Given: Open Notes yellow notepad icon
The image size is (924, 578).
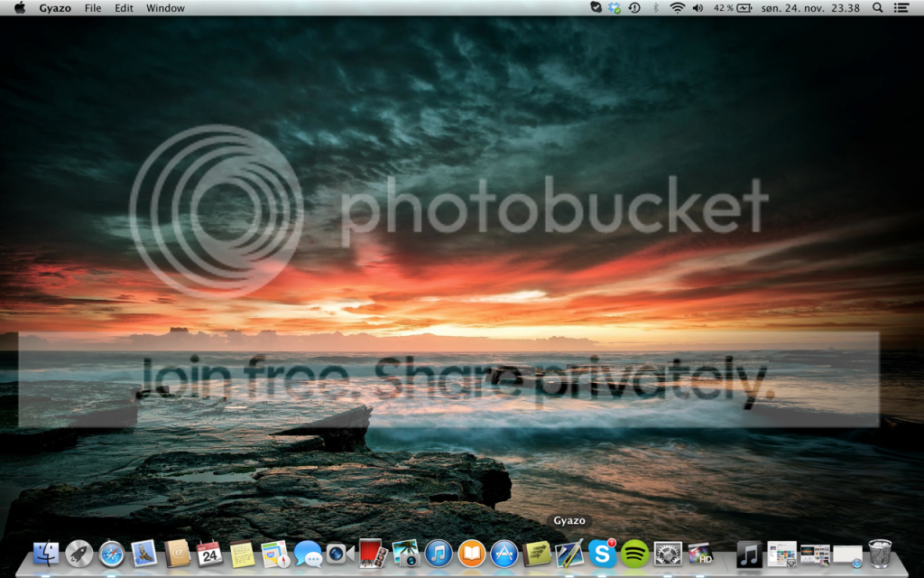Looking at the screenshot, I should [242, 554].
